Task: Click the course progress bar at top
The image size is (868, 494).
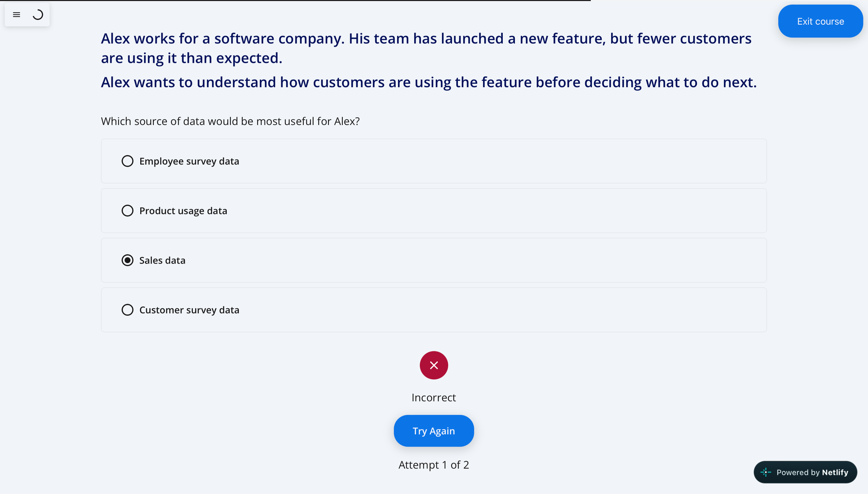Action: click(x=295, y=1)
